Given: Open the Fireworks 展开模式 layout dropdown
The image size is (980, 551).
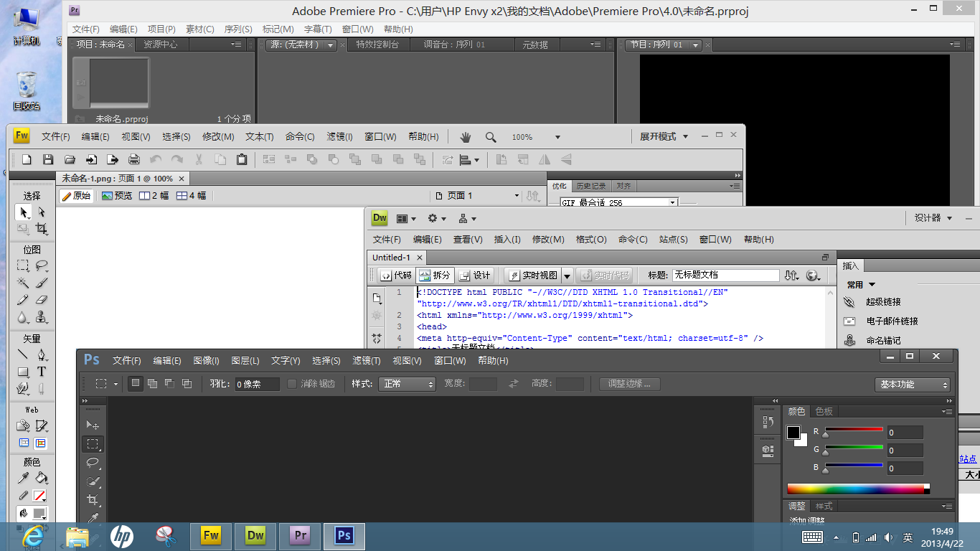Looking at the screenshot, I should [x=664, y=137].
